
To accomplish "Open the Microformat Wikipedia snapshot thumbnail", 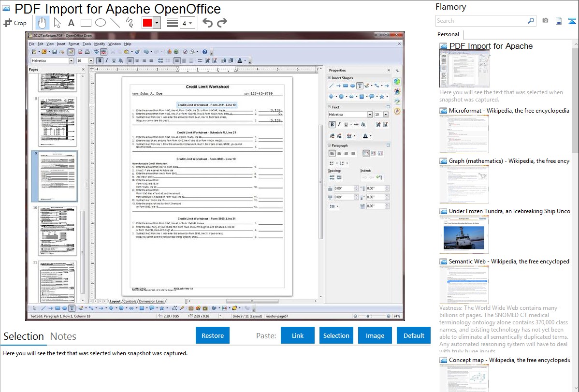I will (x=464, y=134).
